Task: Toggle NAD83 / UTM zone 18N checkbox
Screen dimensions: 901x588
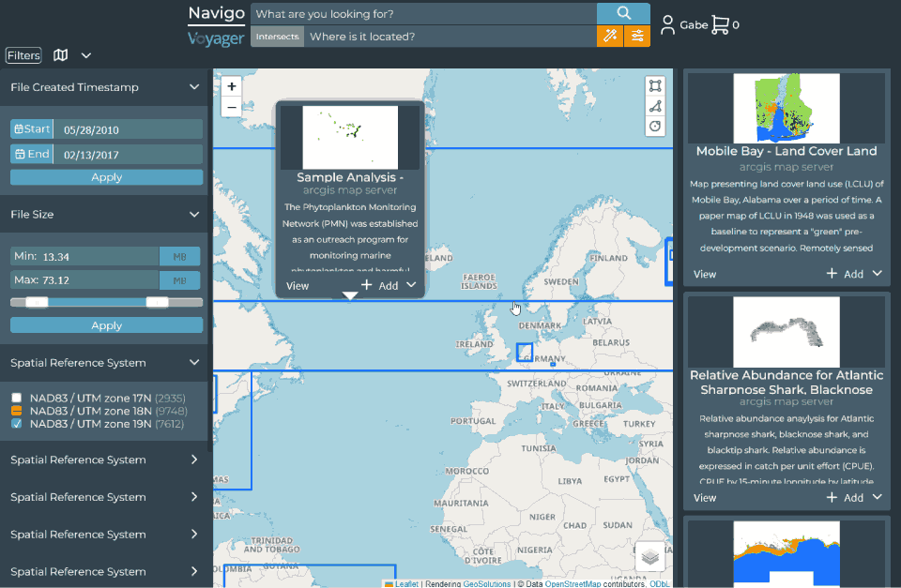Action: tap(17, 412)
